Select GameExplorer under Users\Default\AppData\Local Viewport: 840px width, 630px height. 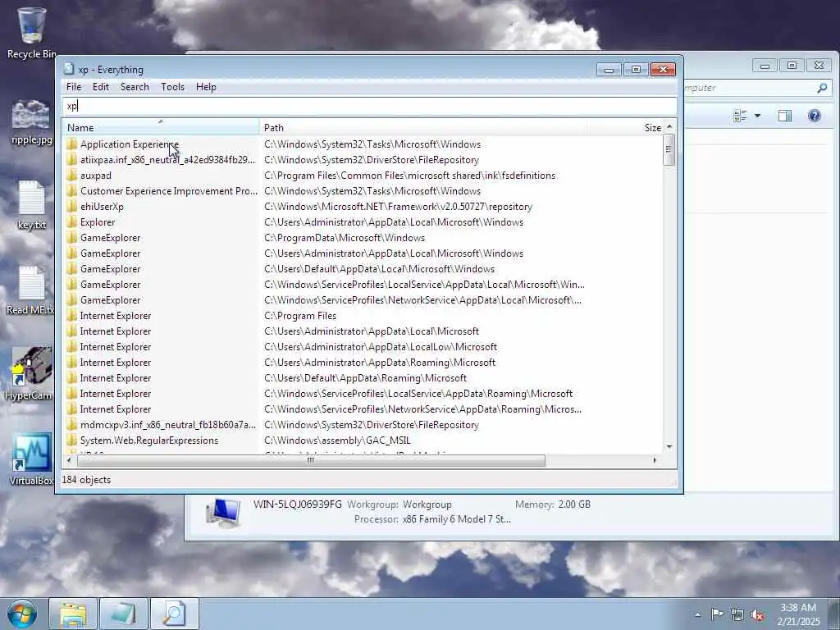[111, 269]
